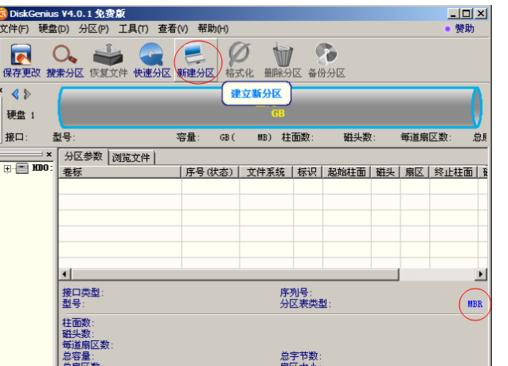Click the 总容量 label in info panel
The width and height of the screenshot is (508, 366).
(78, 356)
